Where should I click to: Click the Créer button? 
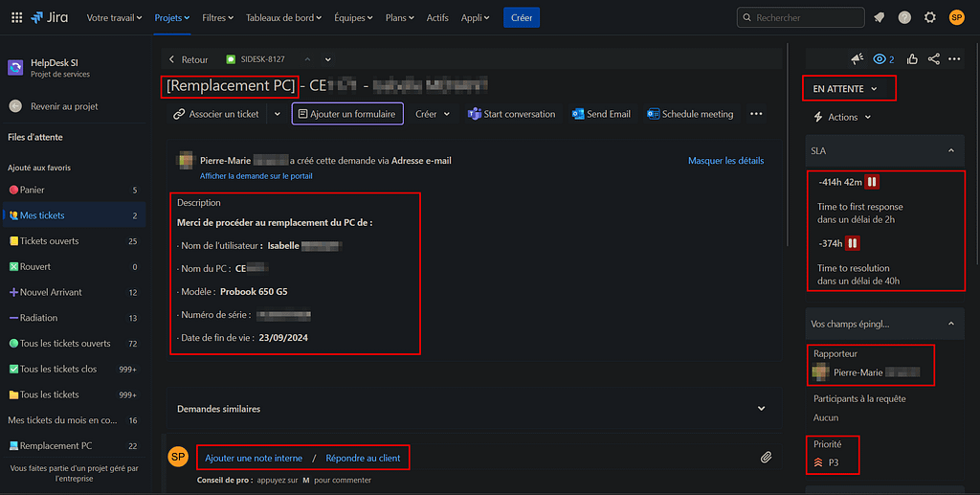tap(522, 17)
